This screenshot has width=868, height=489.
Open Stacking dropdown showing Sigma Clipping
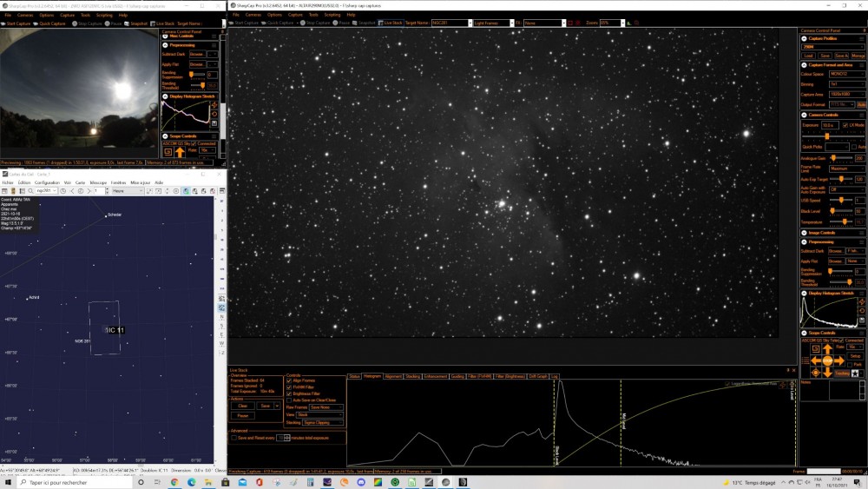pos(323,422)
